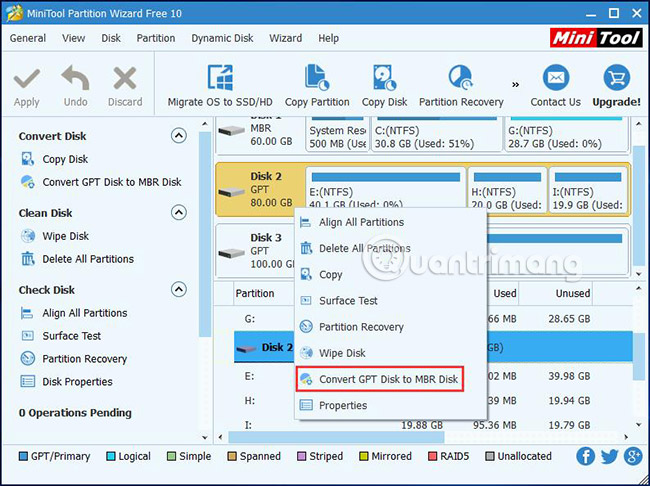The width and height of the screenshot is (650, 486).
Task: Click the Discard X icon
Action: pyautogui.click(x=125, y=79)
